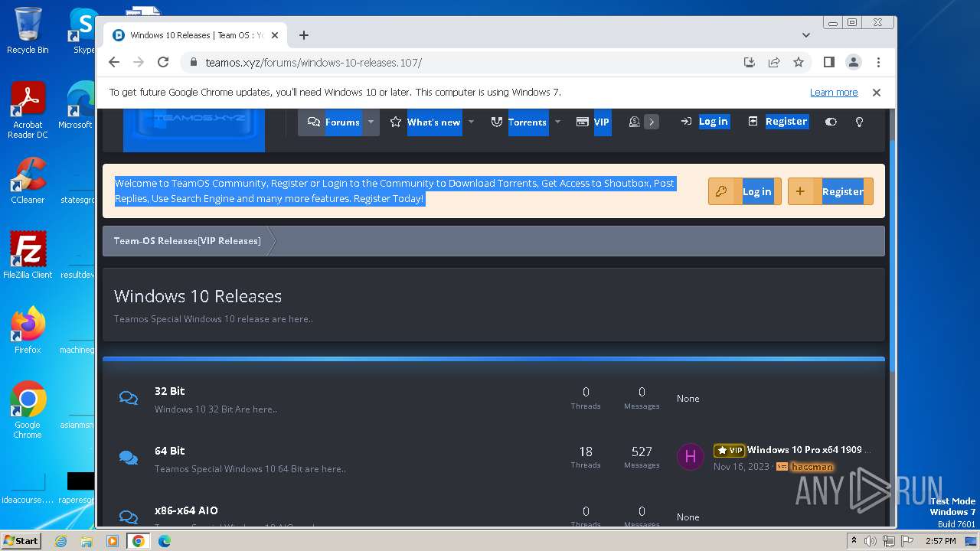Show hidden tray icons arrow
Image resolution: width=980 pixels, height=551 pixels.
(x=854, y=541)
